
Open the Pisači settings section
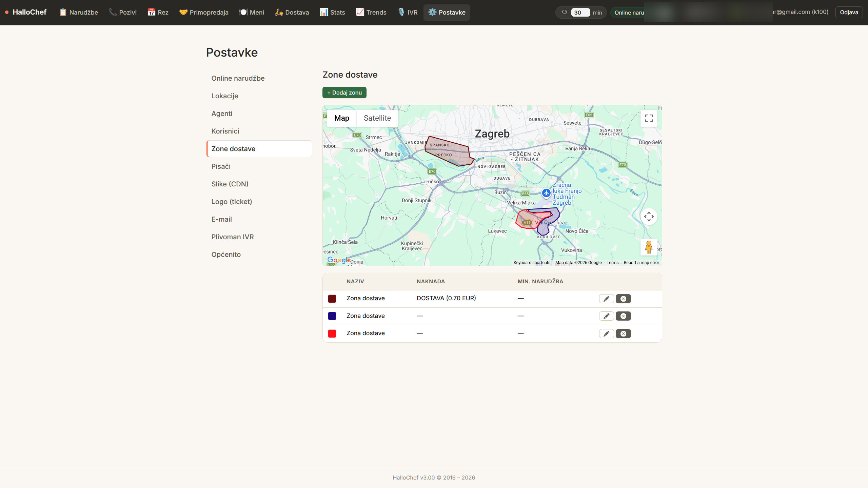click(x=221, y=166)
